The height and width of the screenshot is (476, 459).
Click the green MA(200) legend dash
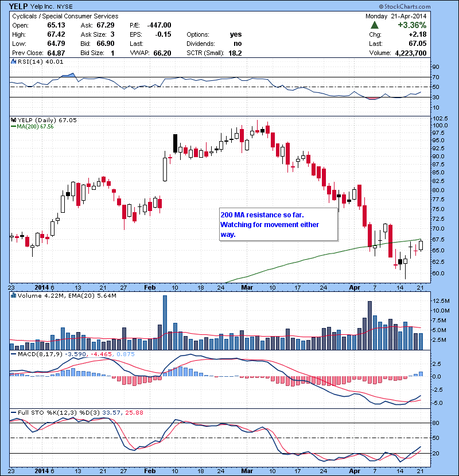(x=13, y=126)
